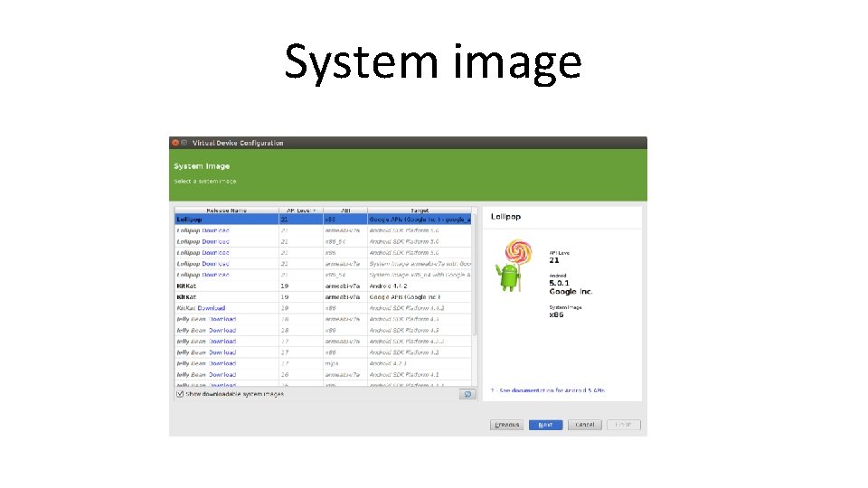Sort table by API Level column
This screenshot has width=868, height=488.
pyautogui.click(x=300, y=211)
